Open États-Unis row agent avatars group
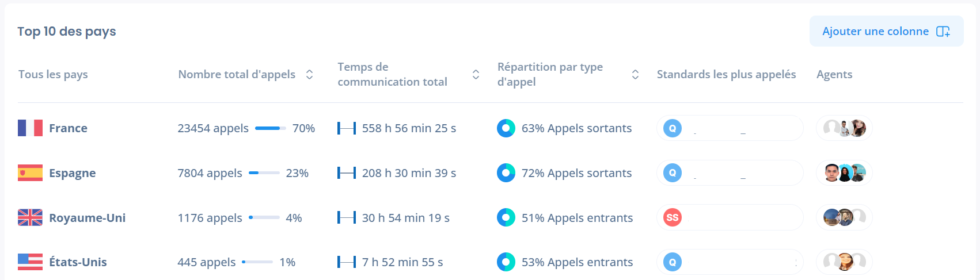980x280 pixels. pos(844,262)
